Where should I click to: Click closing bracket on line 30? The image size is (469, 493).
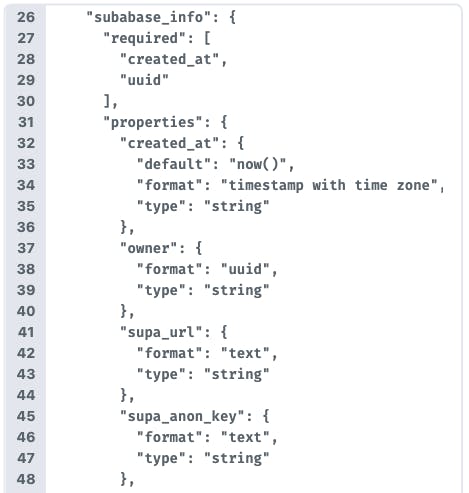pos(107,101)
